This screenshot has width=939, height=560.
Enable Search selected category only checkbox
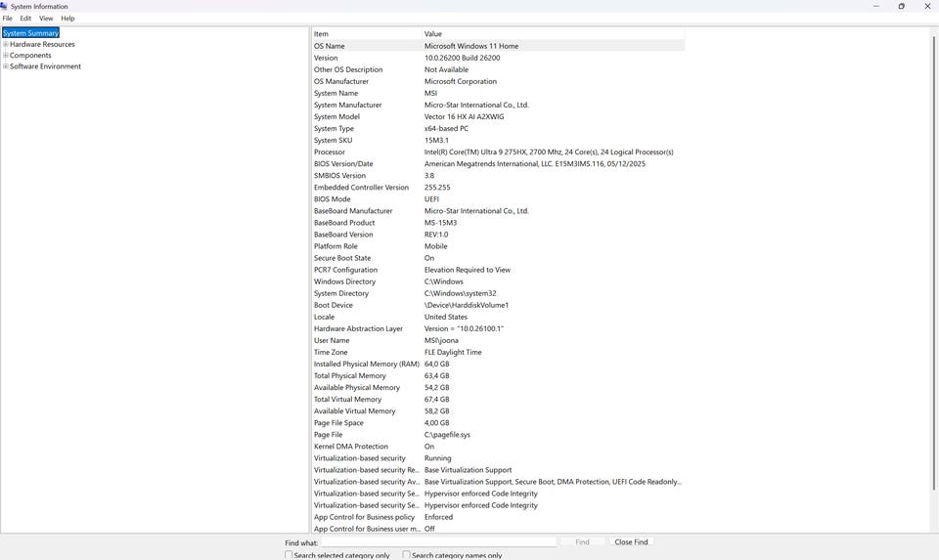tap(289, 555)
